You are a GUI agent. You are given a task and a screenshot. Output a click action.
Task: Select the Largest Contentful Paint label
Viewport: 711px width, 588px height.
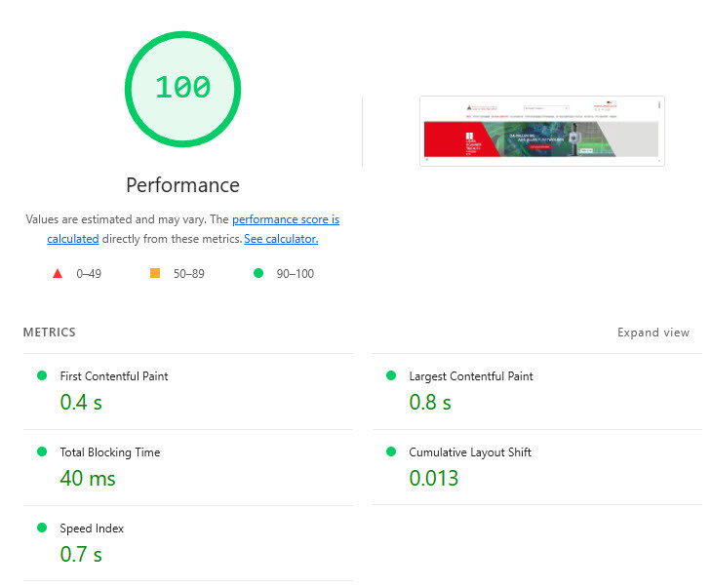pos(471,376)
